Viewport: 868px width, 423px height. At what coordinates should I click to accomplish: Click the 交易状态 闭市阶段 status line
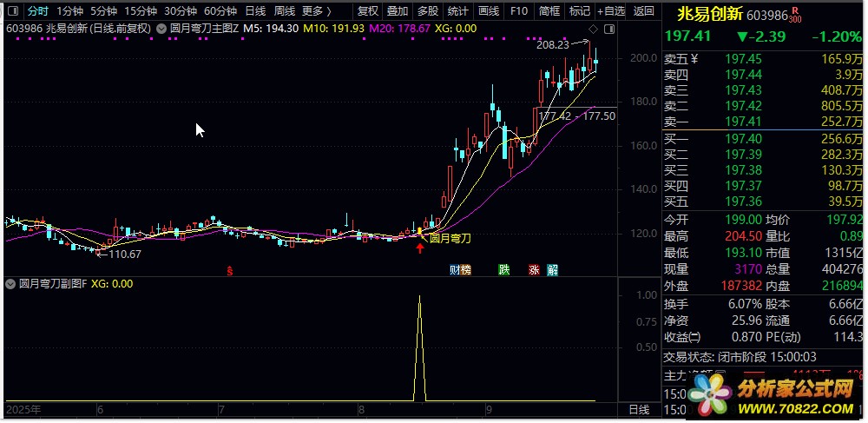(x=740, y=358)
